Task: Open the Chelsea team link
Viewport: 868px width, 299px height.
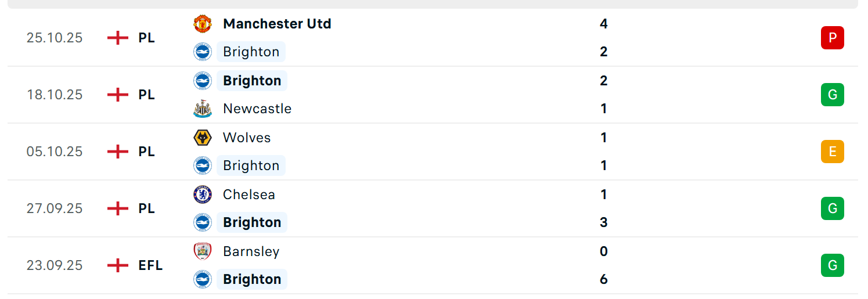Action: (x=249, y=194)
